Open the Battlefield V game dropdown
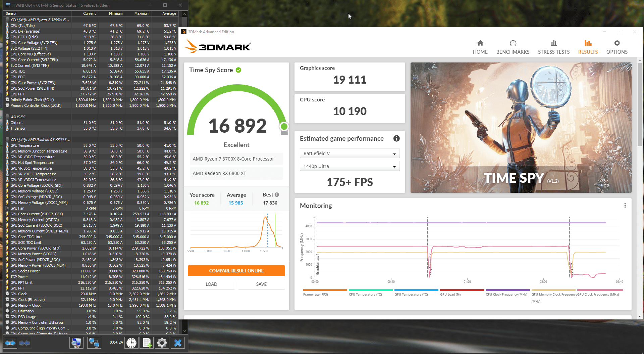 click(350, 153)
